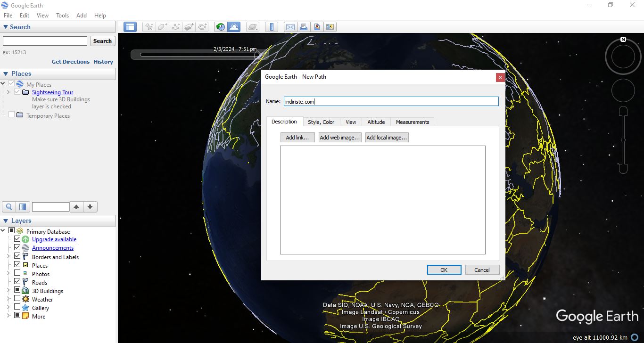
Task: Enable the Weather layer checkbox
Action: pyautogui.click(x=17, y=298)
